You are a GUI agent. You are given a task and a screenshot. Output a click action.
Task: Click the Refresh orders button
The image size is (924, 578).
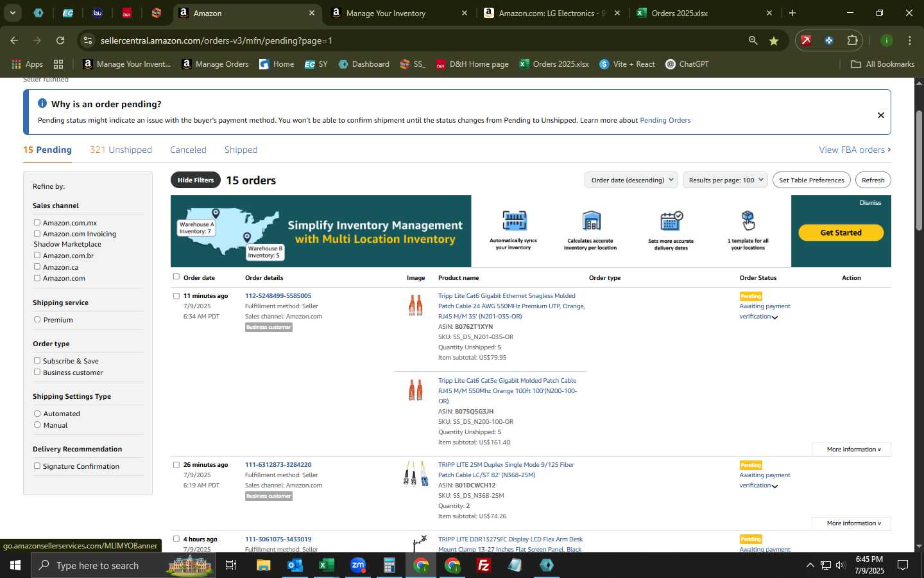click(x=873, y=180)
